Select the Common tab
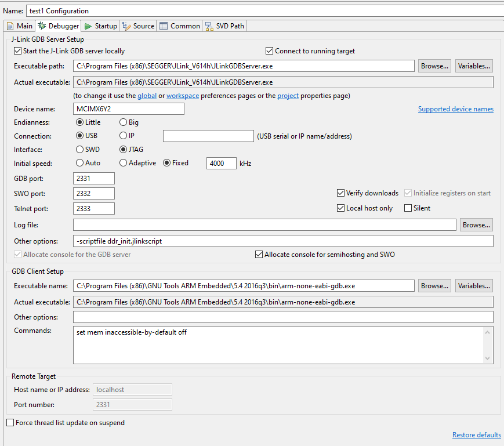The image size is (504, 446). [x=180, y=26]
